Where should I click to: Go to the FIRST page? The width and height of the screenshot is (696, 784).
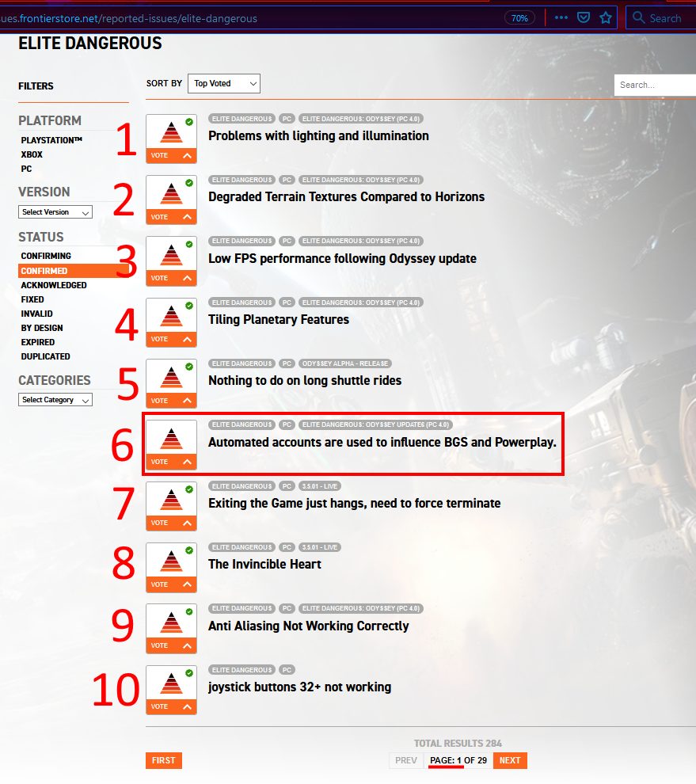(163, 760)
